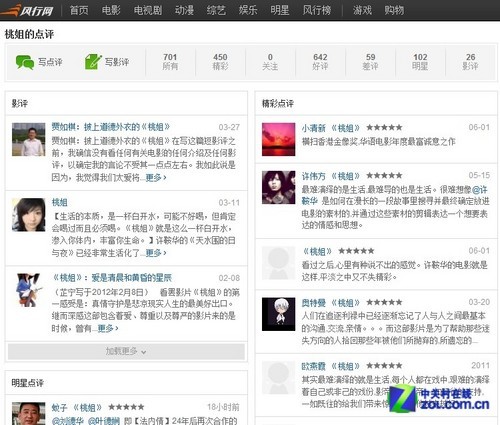Click the avatar of 许伟方
Screen dimensions: 500x425
click(x=278, y=187)
